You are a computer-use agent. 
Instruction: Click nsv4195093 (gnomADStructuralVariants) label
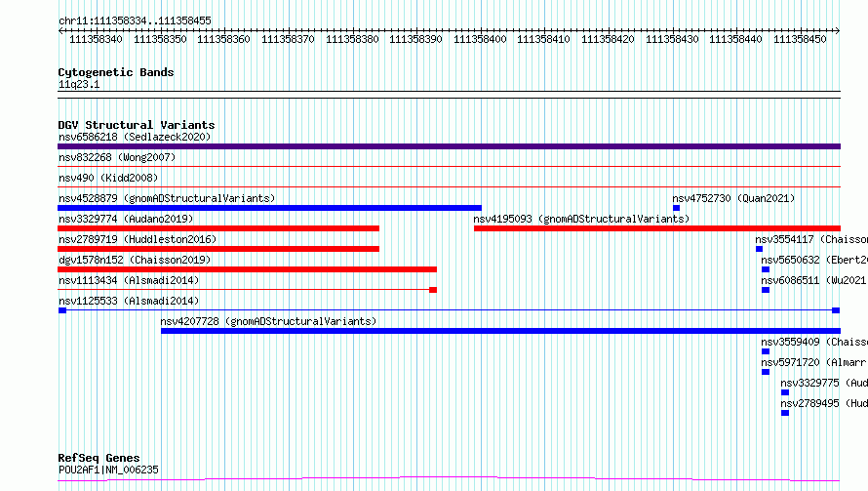click(581, 219)
